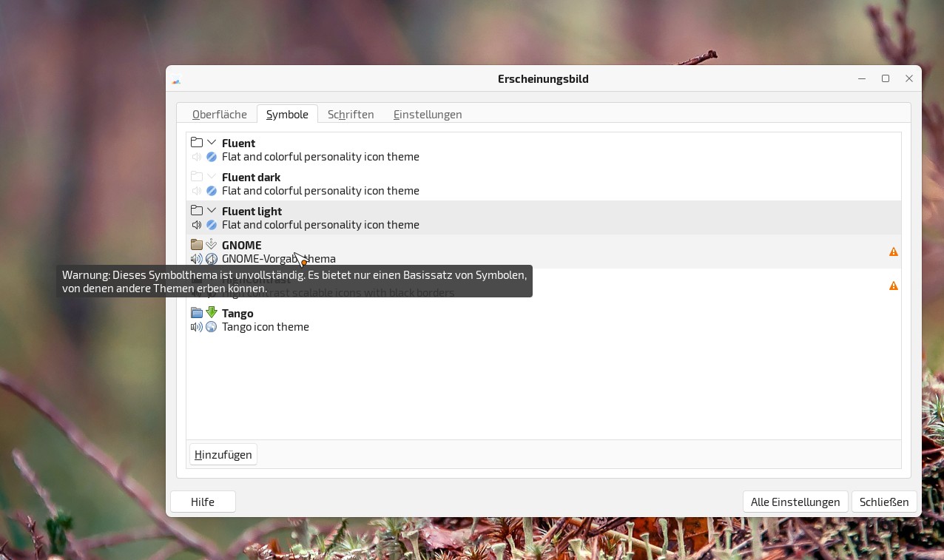Maximize the Erscheinungsbild window
Screen dimensions: 944x560
coord(886,78)
